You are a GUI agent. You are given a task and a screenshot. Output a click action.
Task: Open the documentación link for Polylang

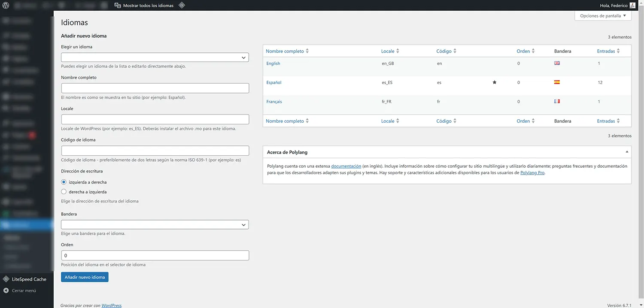click(346, 166)
